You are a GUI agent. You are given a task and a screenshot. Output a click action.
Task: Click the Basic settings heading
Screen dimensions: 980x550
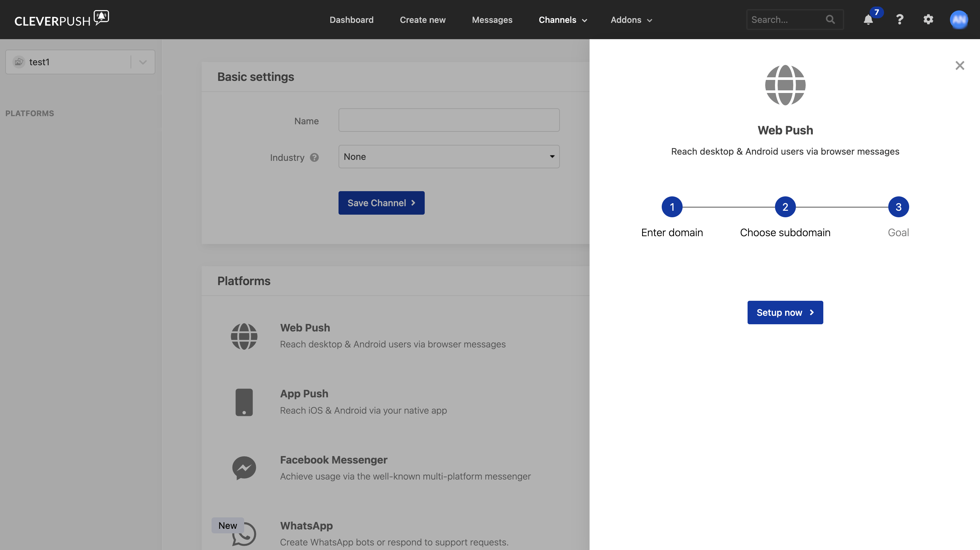(x=256, y=77)
